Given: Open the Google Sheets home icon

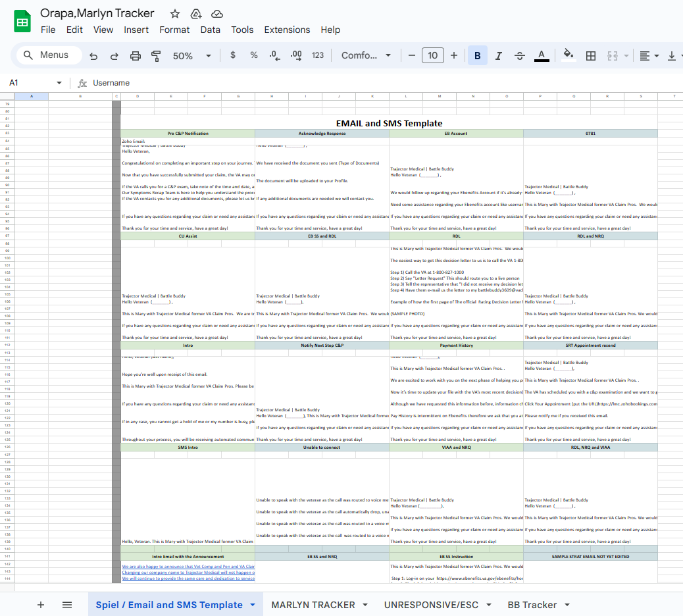Looking at the screenshot, I should click(x=22, y=21).
